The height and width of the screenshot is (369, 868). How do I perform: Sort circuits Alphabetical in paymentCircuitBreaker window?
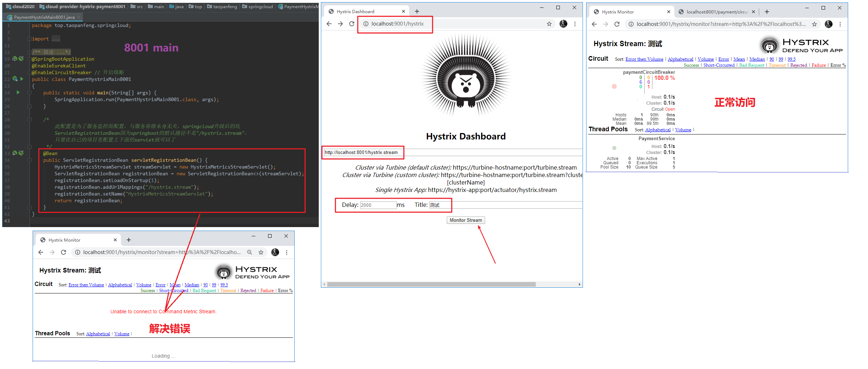tap(680, 59)
